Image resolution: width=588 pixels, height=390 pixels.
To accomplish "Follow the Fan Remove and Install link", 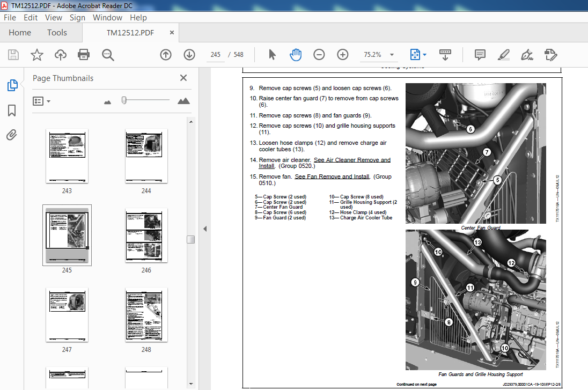I will click(x=332, y=176).
